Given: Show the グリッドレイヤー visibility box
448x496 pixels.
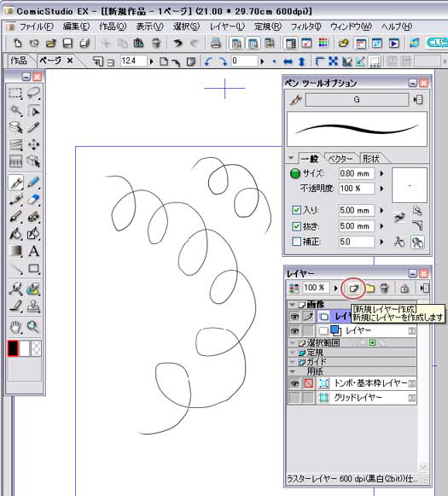Looking at the screenshot, I should click(x=294, y=398).
